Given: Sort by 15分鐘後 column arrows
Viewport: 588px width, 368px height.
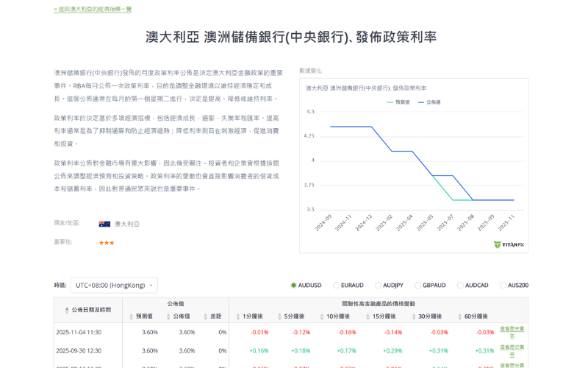Looking at the screenshot, I should pos(368,316).
